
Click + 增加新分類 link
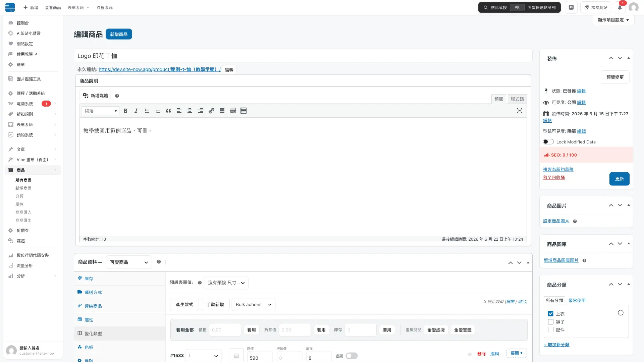point(556,345)
